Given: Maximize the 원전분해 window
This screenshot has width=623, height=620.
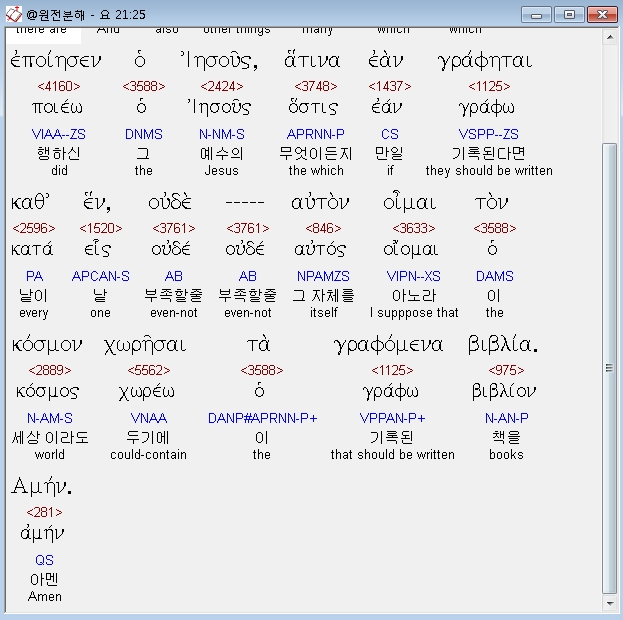Looking at the screenshot, I should [569, 15].
